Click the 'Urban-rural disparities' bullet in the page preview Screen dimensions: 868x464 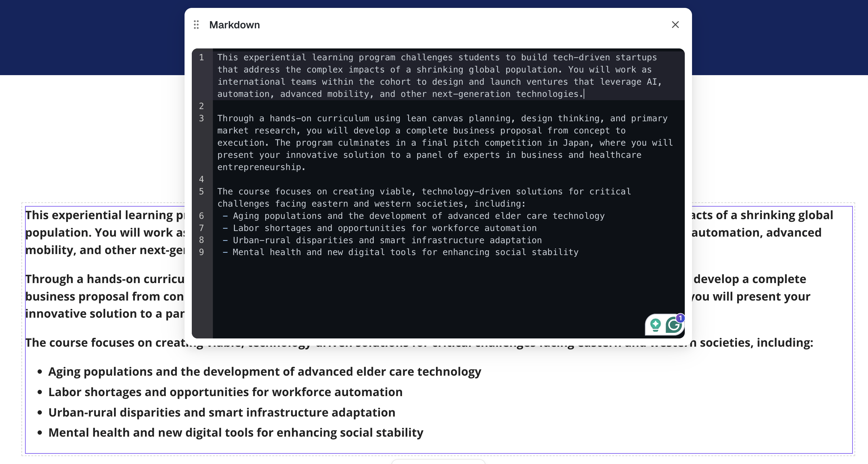[222, 412]
